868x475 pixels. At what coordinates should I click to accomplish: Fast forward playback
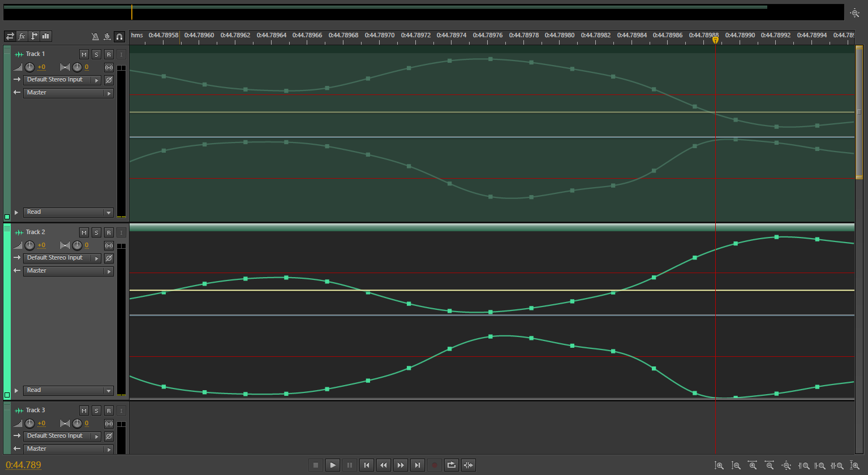401,465
